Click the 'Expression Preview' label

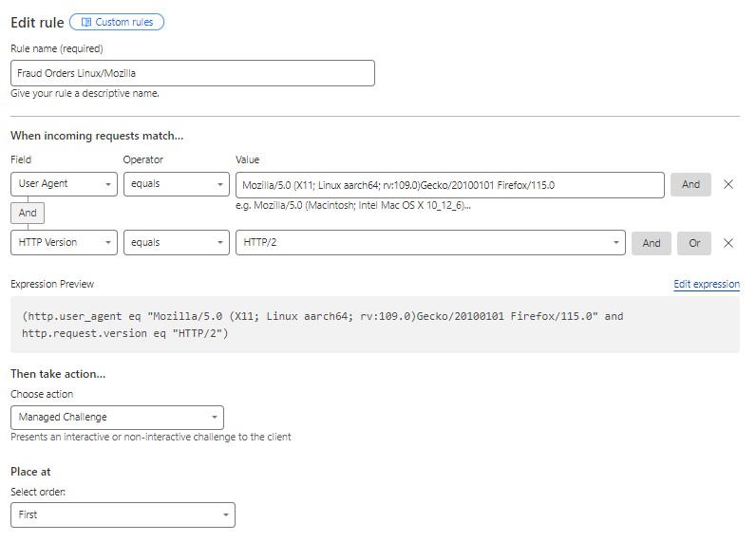click(x=52, y=284)
